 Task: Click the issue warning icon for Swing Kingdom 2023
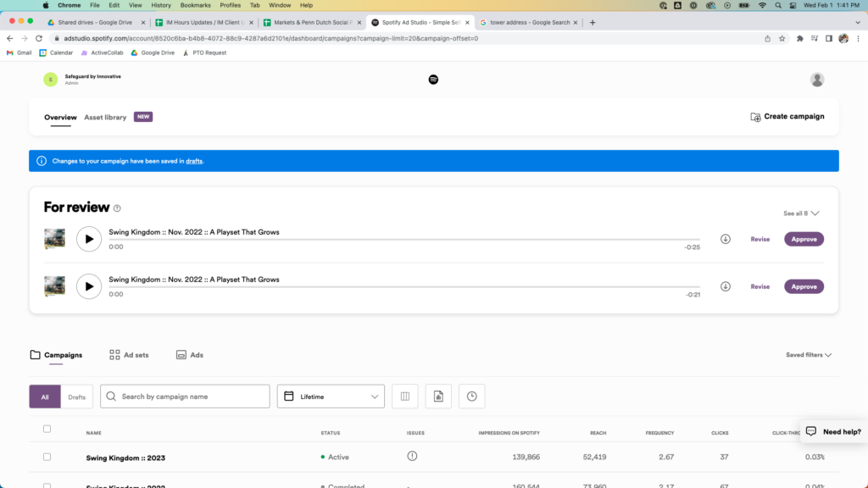coord(412,456)
